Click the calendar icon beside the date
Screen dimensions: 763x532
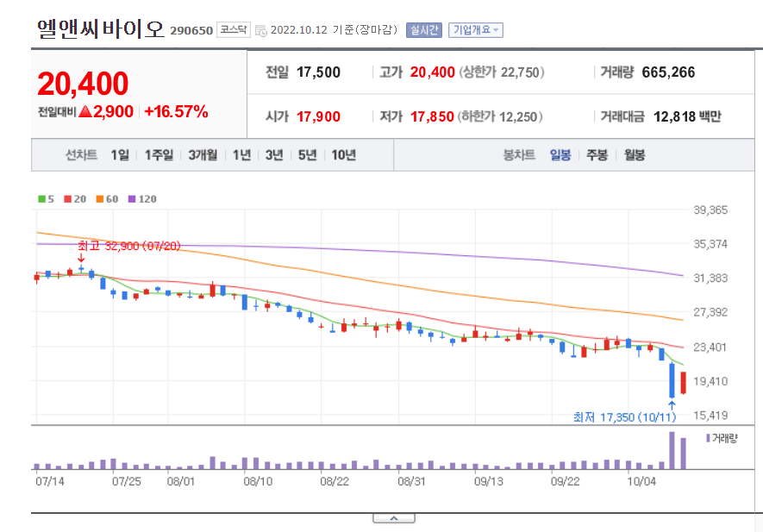coord(261,31)
